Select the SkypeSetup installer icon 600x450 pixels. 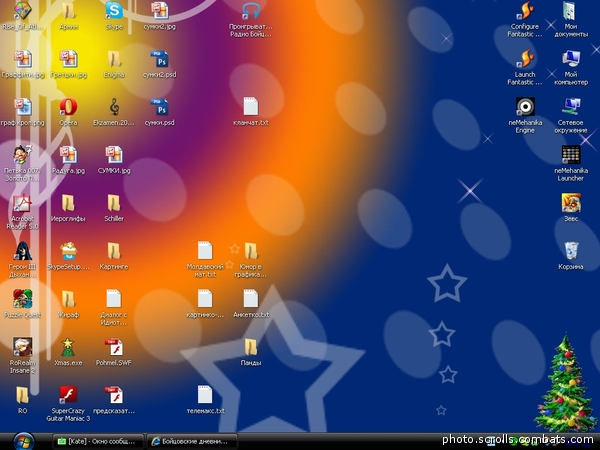[x=68, y=251]
